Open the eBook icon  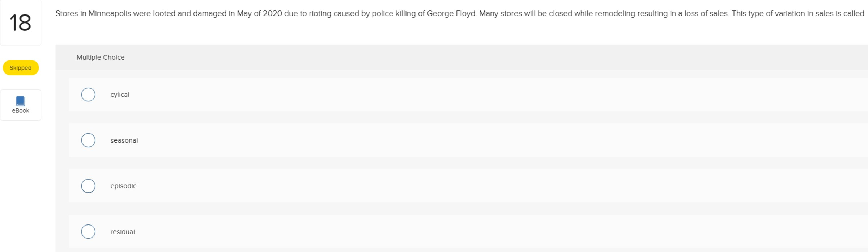click(21, 101)
